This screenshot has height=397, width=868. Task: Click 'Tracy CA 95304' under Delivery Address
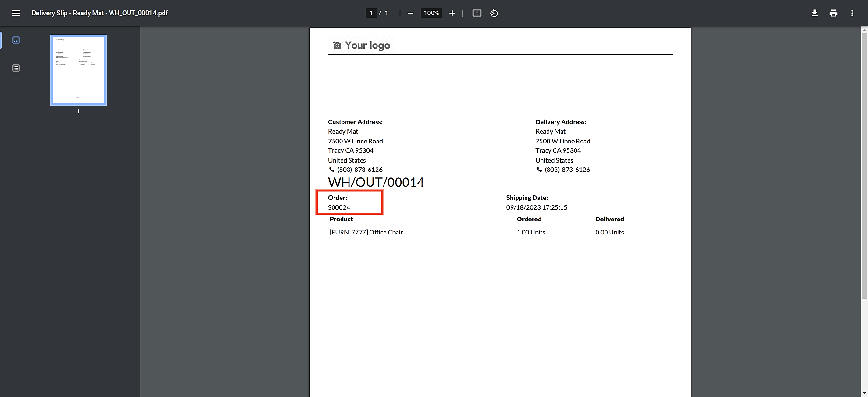click(x=558, y=150)
